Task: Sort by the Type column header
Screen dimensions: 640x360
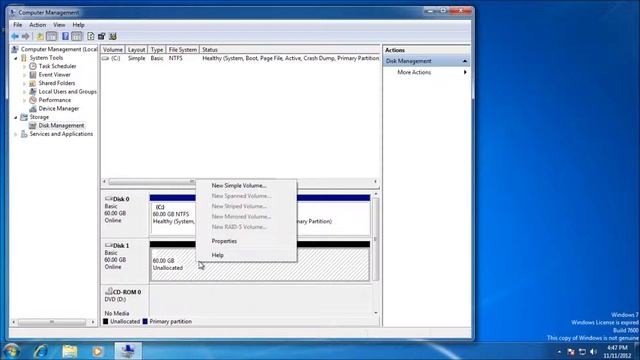Action: click(x=157, y=49)
